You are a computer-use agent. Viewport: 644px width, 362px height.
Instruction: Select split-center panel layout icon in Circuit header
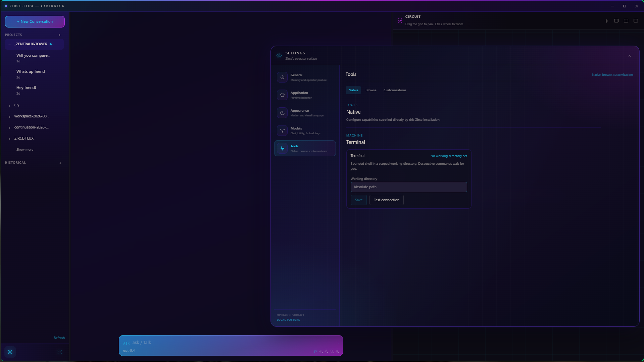[x=626, y=21]
